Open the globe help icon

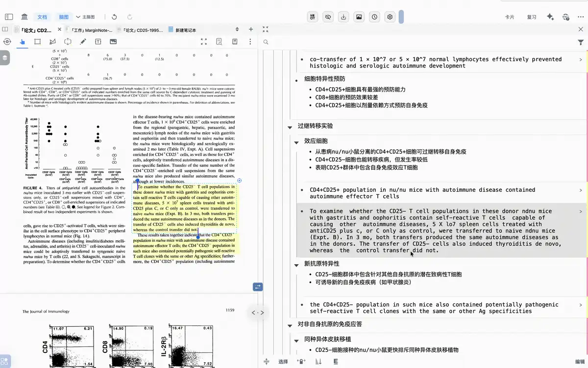(566, 17)
